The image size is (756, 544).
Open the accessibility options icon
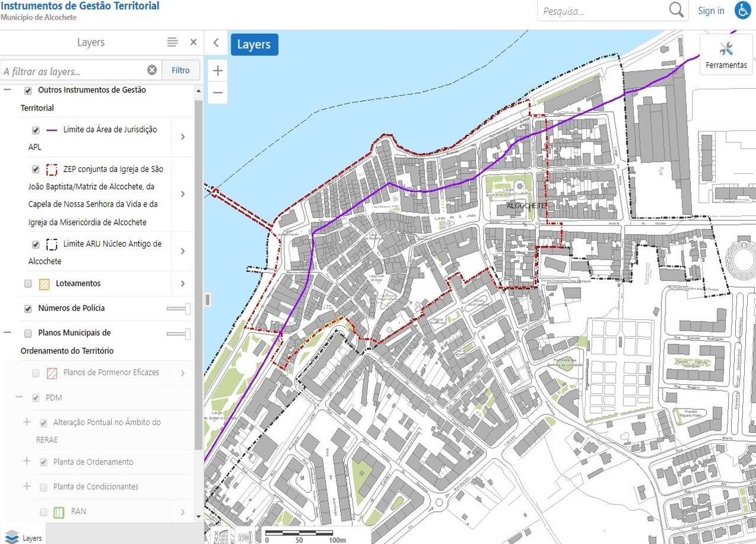click(x=742, y=11)
